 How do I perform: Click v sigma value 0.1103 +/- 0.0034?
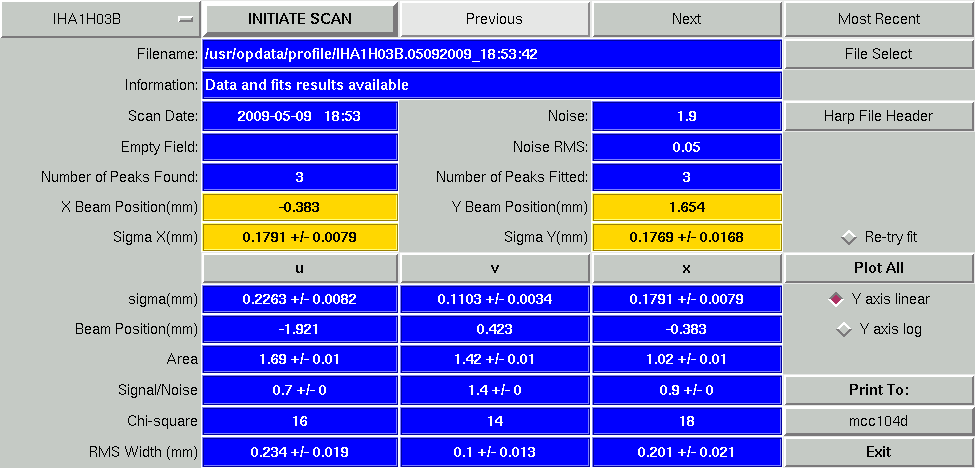[494, 299]
